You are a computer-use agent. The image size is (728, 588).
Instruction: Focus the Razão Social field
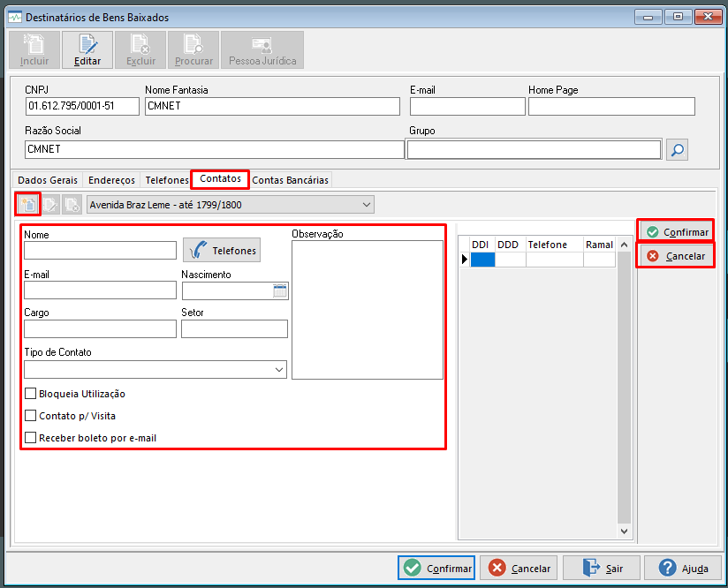(x=214, y=149)
